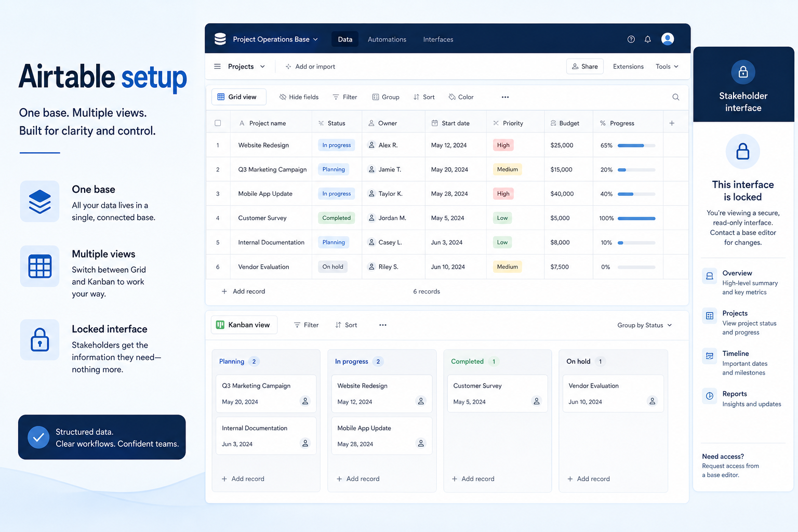Add record in the On hold column
Image resolution: width=798 pixels, height=532 pixels.
click(x=588, y=479)
